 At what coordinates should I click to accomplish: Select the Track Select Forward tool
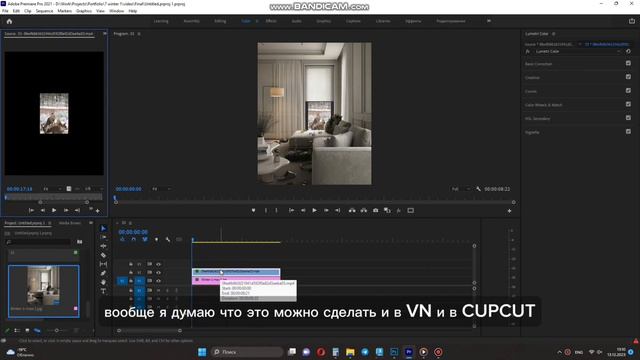click(x=103, y=238)
